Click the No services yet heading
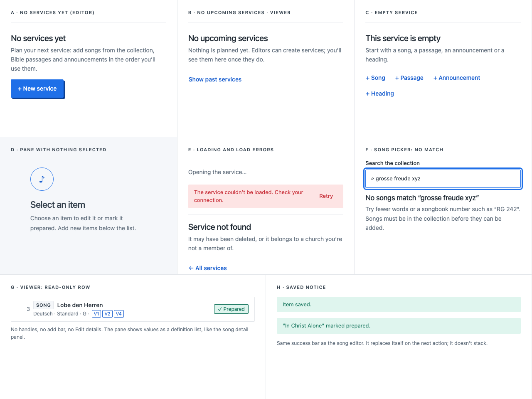 tap(38, 38)
